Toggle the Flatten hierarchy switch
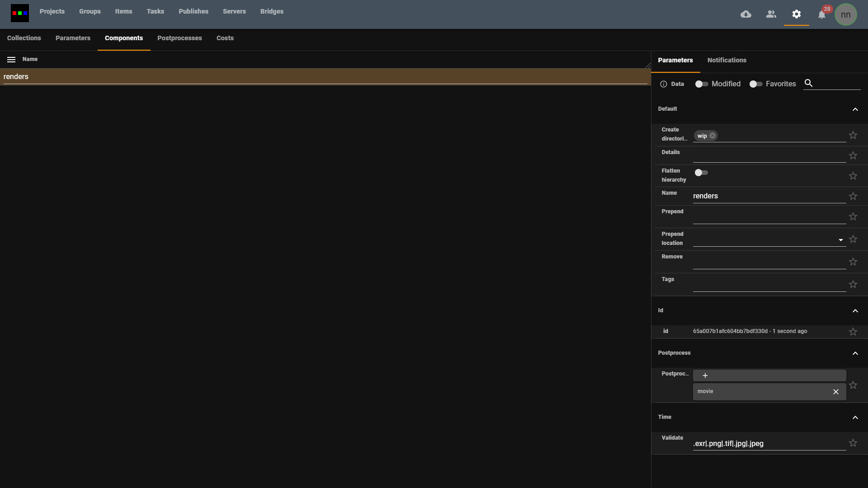868x488 pixels. (x=701, y=173)
